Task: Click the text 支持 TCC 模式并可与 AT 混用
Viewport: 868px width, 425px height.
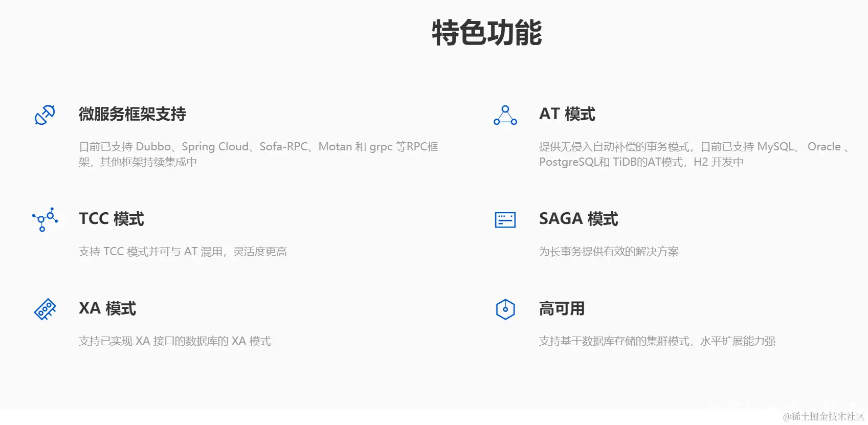Action: [x=151, y=252]
